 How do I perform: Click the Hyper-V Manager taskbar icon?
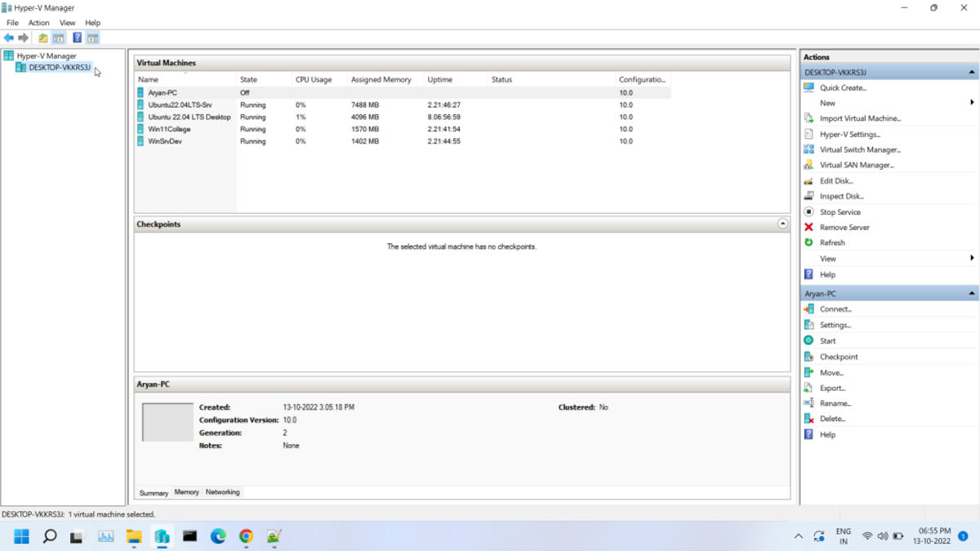click(162, 536)
